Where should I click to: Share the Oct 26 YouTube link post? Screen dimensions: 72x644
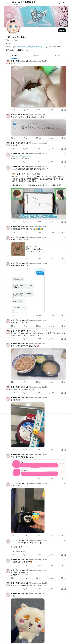coord(65,258)
